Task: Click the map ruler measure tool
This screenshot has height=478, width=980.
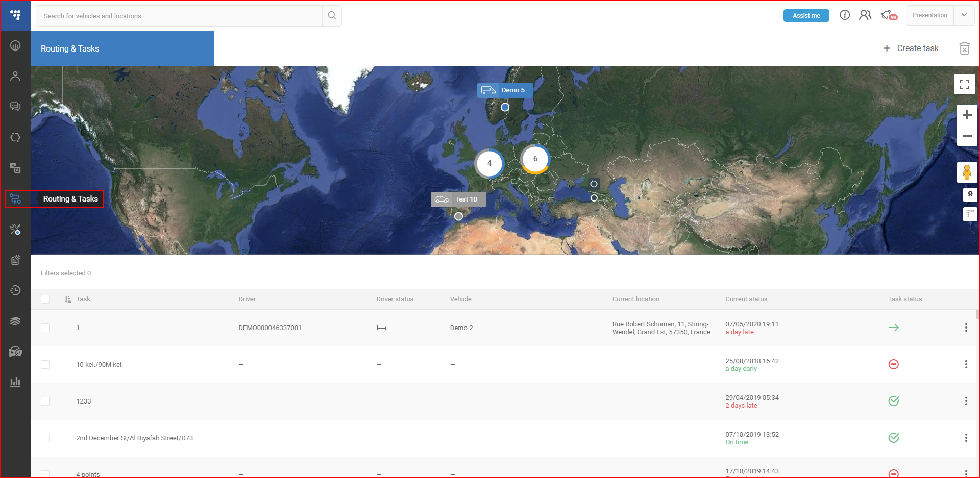Action: click(970, 214)
